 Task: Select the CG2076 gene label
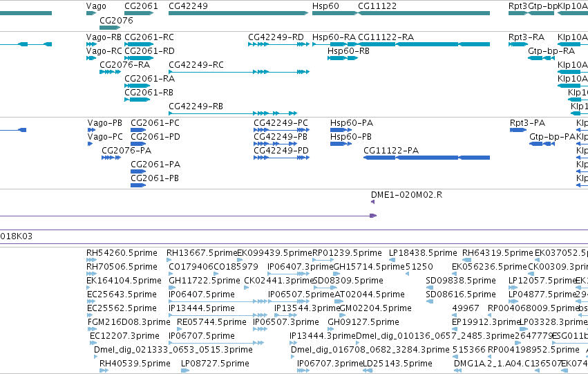pyautogui.click(x=116, y=20)
